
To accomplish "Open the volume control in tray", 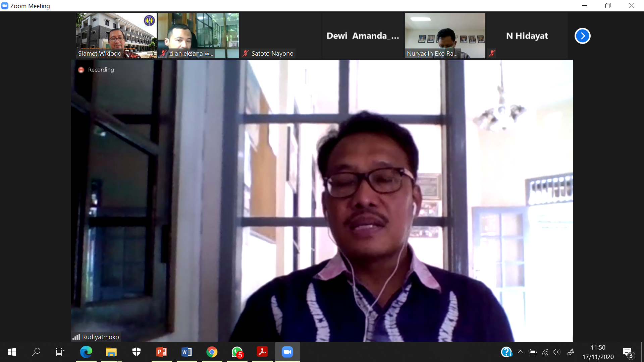I will pyautogui.click(x=556, y=352).
